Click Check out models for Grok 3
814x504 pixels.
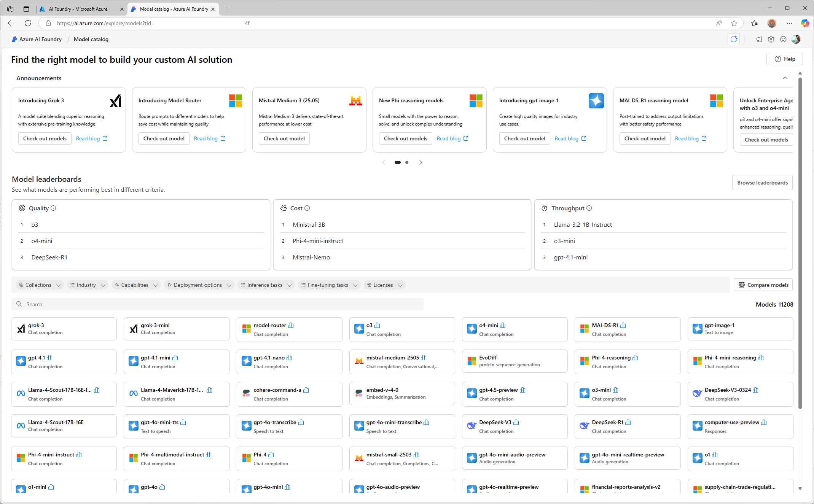coord(45,138)
